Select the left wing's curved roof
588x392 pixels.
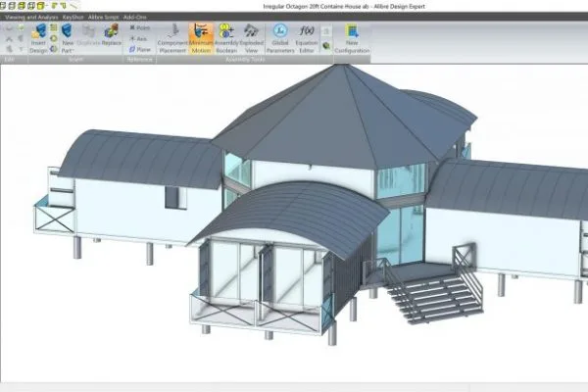pos(142,158)
